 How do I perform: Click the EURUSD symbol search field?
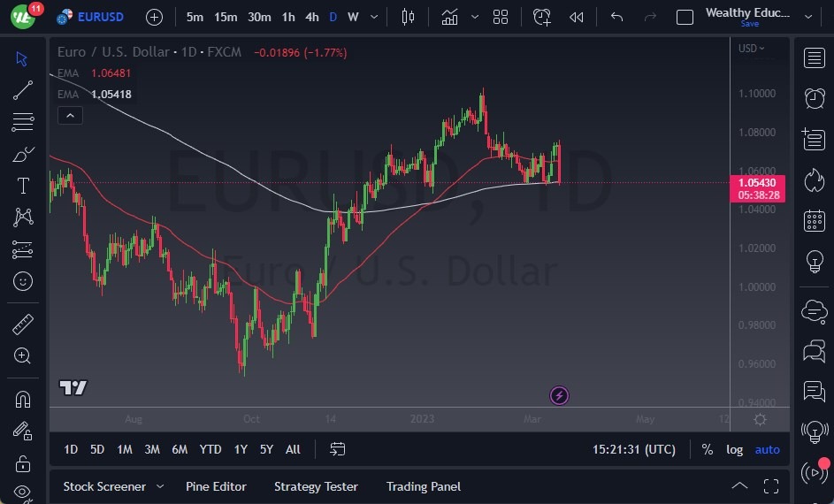[100, 17]
